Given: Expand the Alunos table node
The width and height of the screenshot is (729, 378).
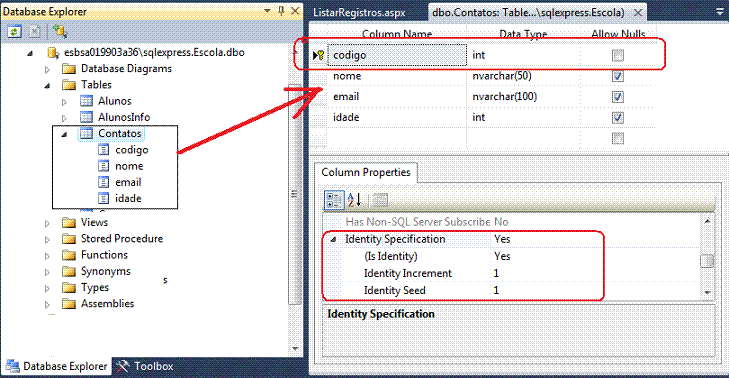Looking at the screenshot, I should pos(64,102).
